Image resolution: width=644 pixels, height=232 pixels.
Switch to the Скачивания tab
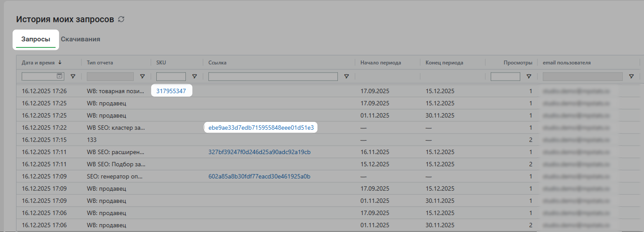pyautogui.click(x=80, y=39)
